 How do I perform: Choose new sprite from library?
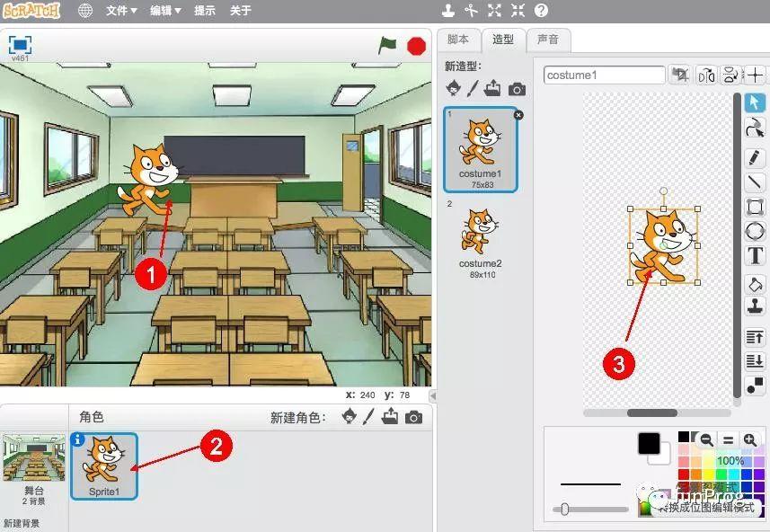[350, 417]
